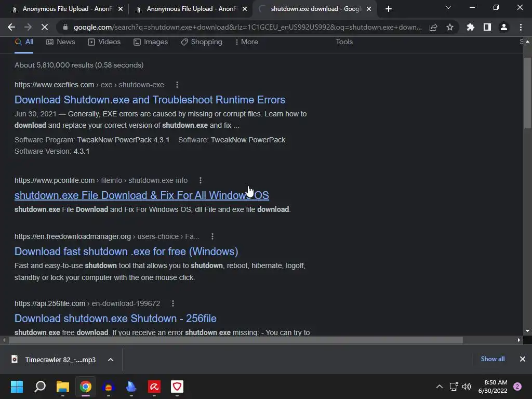The height and width of the screenshot is (399, 532).
Task: Open the Chrome three-dot menu
Action: [x=521, y=27]
